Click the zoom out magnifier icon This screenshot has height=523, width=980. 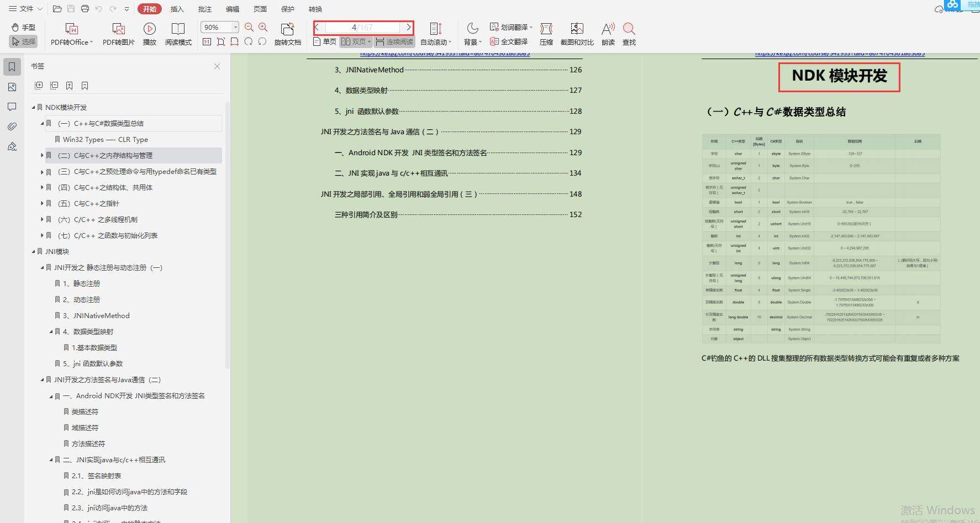click(x=249, y=27)
